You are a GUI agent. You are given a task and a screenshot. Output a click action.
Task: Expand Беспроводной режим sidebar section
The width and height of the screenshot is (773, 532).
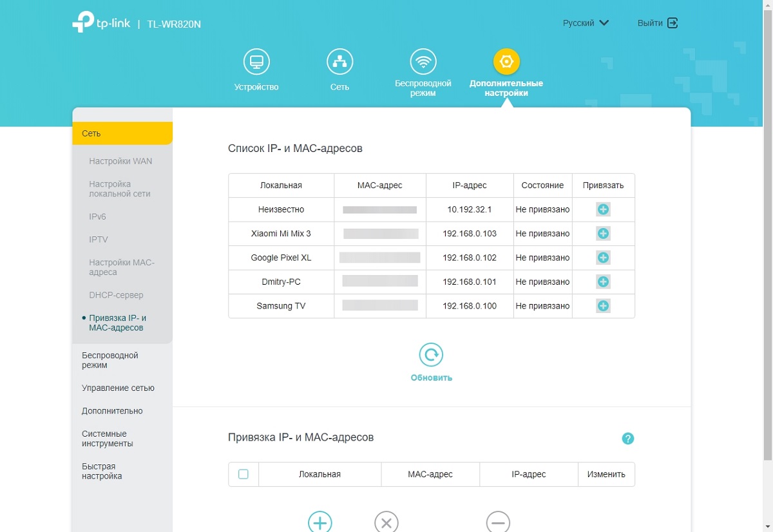point(110,360)
